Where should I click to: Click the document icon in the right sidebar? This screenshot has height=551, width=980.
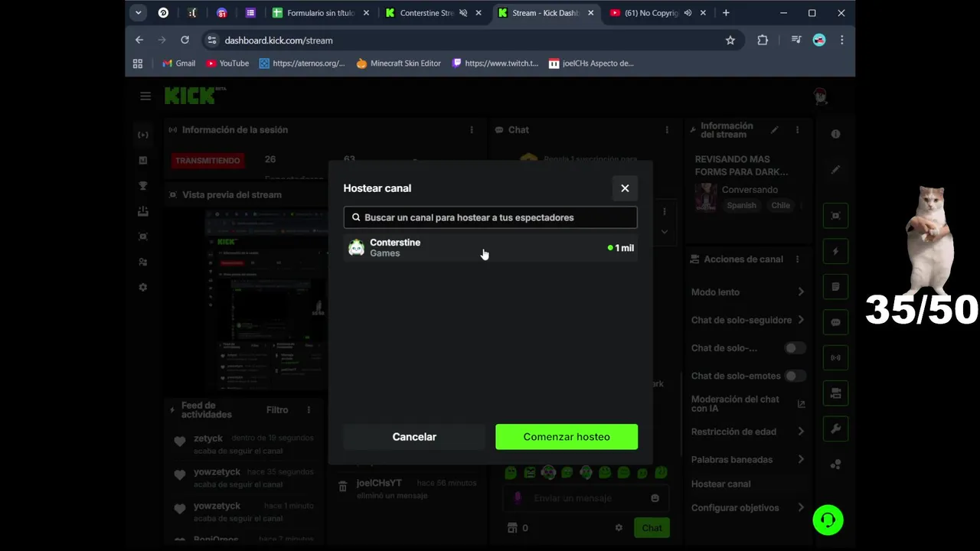835,287
